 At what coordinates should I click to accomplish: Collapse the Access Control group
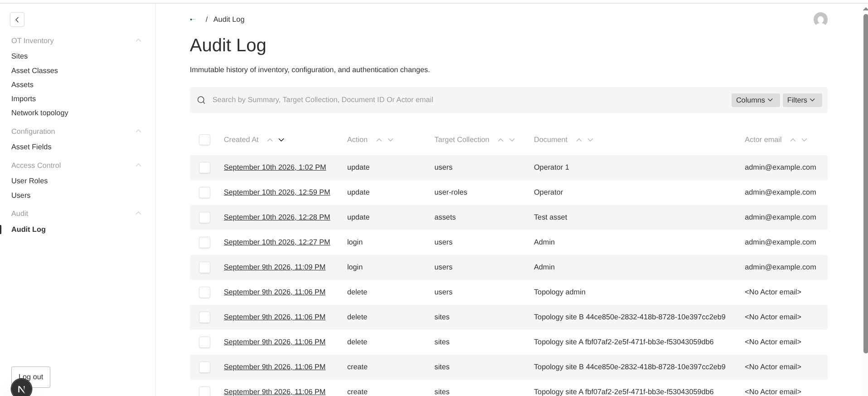tap(138, 166)
